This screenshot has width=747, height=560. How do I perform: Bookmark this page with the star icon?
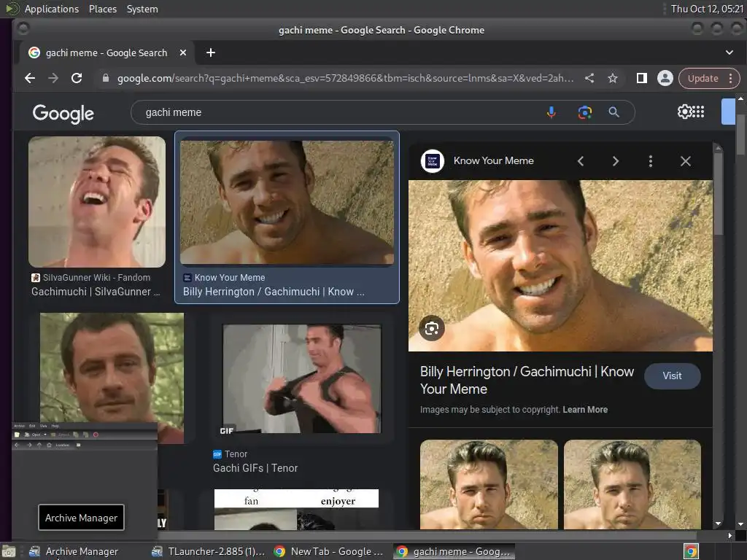(613, 78)
